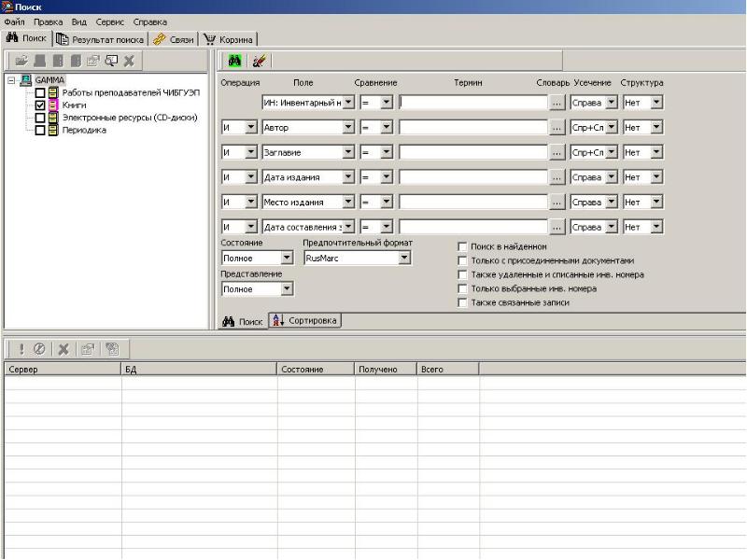Check Электронные ресурсы (CD-диски) database
Viewport: 747px width, 560px height.
pos(40,118)
